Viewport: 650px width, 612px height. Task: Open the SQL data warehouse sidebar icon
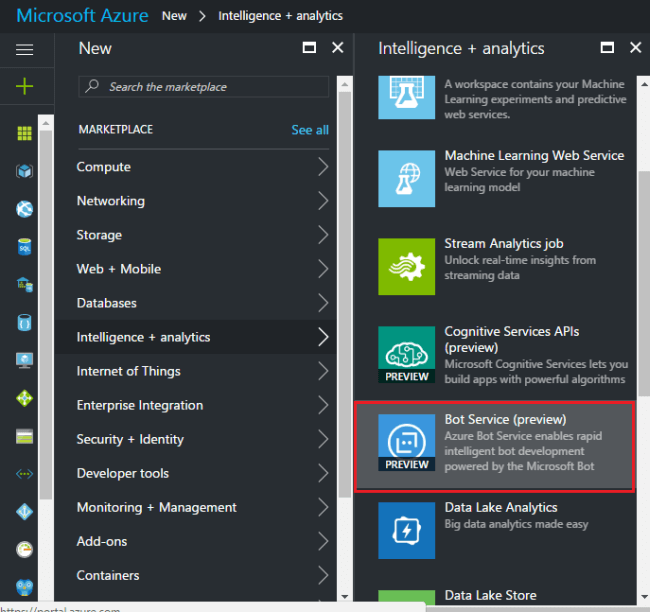pos(24,285)
